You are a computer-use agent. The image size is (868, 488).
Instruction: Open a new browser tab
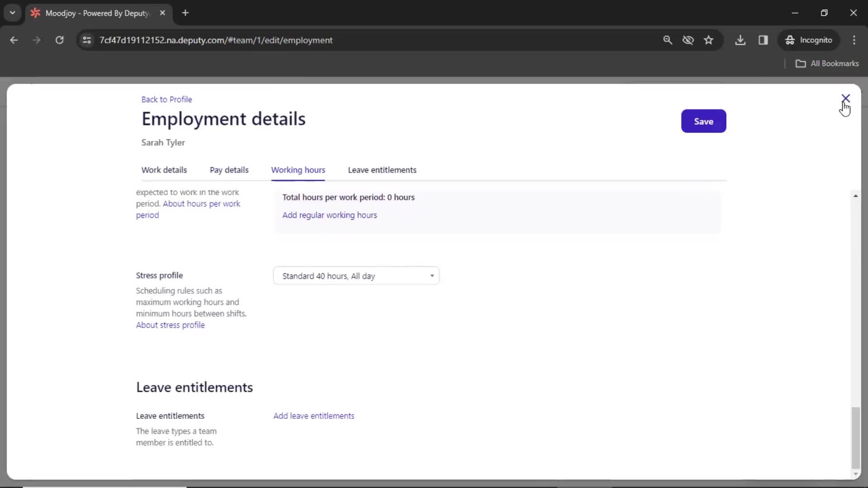click(x=185, y=13)
